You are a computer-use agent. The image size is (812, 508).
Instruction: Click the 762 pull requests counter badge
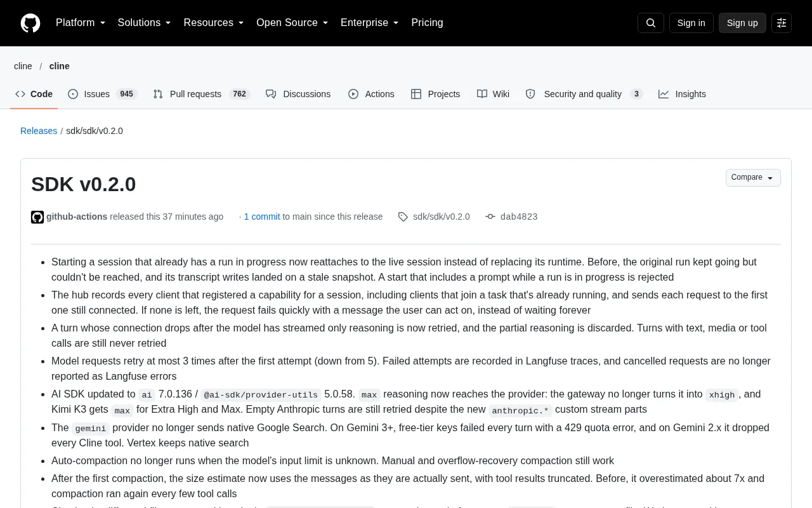(x=240, y=94)
